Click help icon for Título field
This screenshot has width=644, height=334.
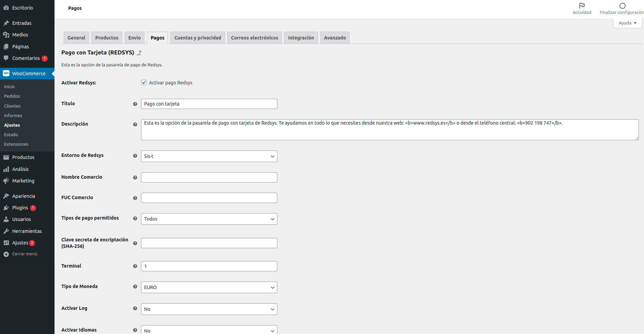coord(135,104)
